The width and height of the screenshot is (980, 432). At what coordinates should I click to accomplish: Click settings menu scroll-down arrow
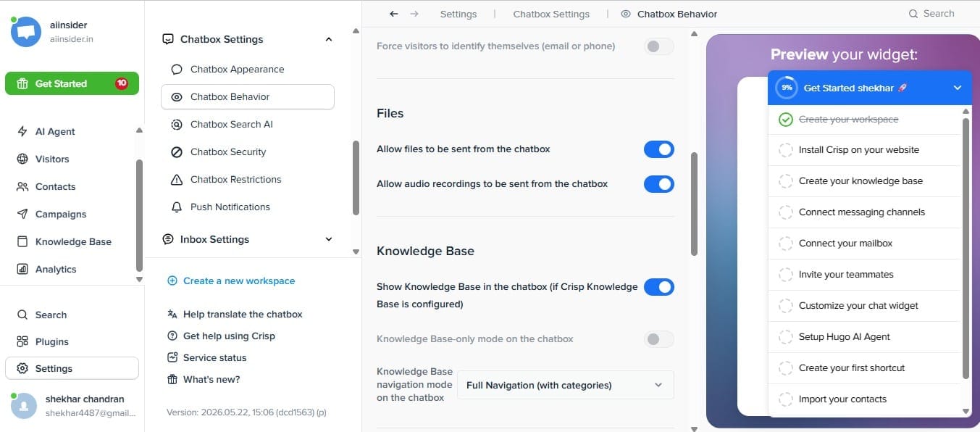point(356,252)
